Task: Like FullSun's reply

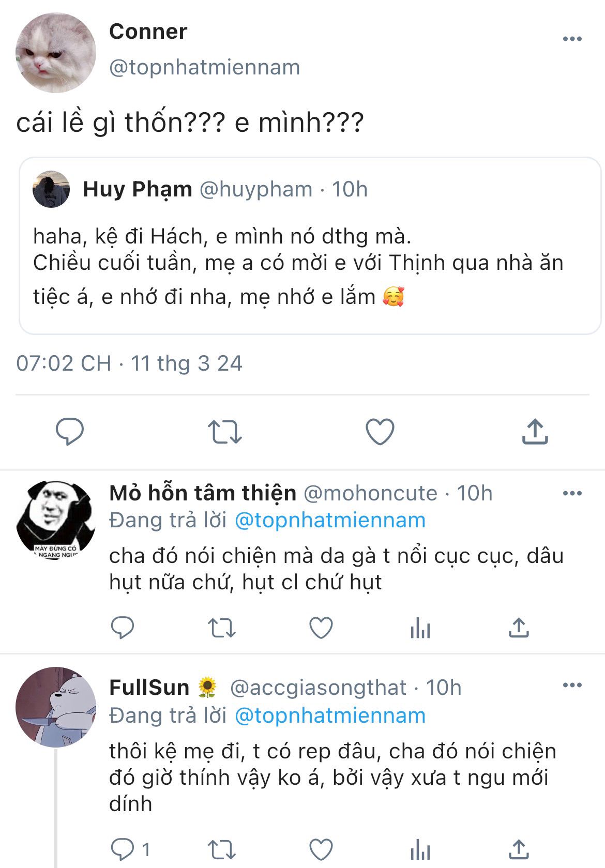Action: coord(321,849)
